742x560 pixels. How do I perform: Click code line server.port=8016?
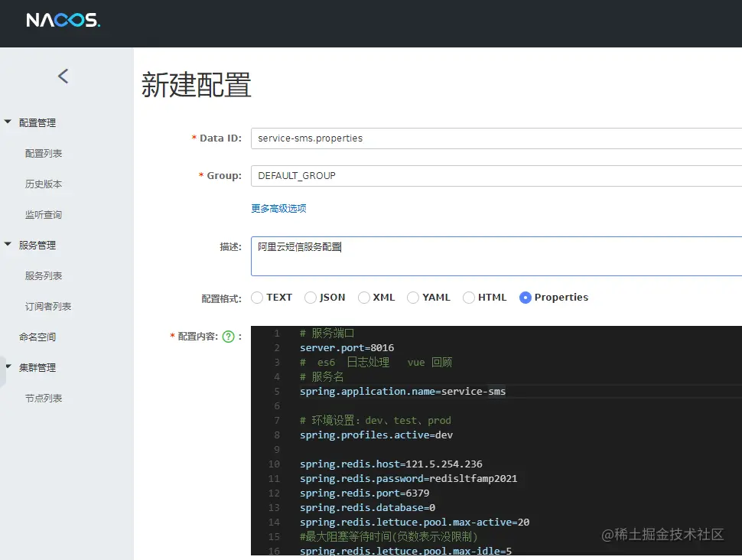point(347,348)
